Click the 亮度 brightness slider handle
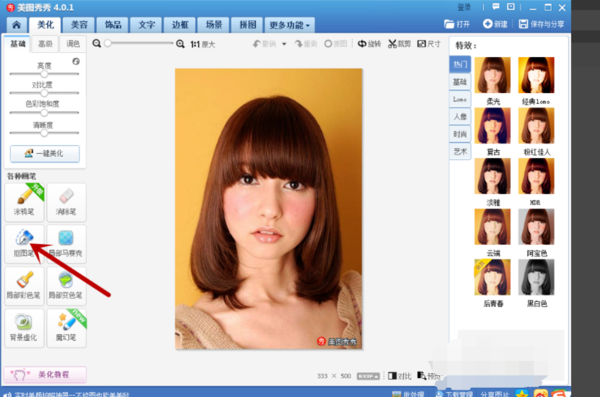Image resolution: width=600 pixels, height=397 pixels. click(x=44, y=74)
